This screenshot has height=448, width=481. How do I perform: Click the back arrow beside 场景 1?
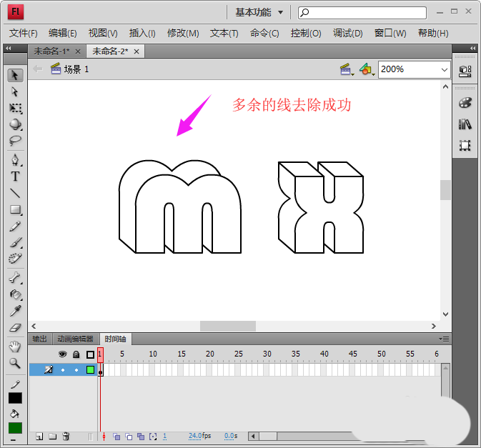38,69
